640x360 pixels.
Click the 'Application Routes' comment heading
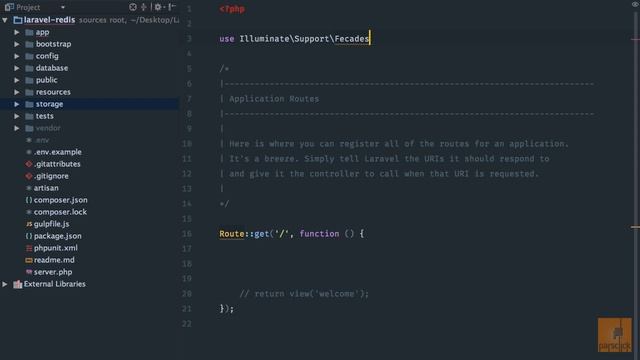[274, 99]
